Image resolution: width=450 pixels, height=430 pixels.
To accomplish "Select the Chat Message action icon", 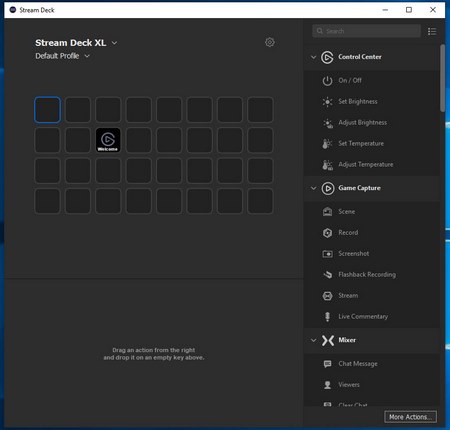I will point(327,364).
